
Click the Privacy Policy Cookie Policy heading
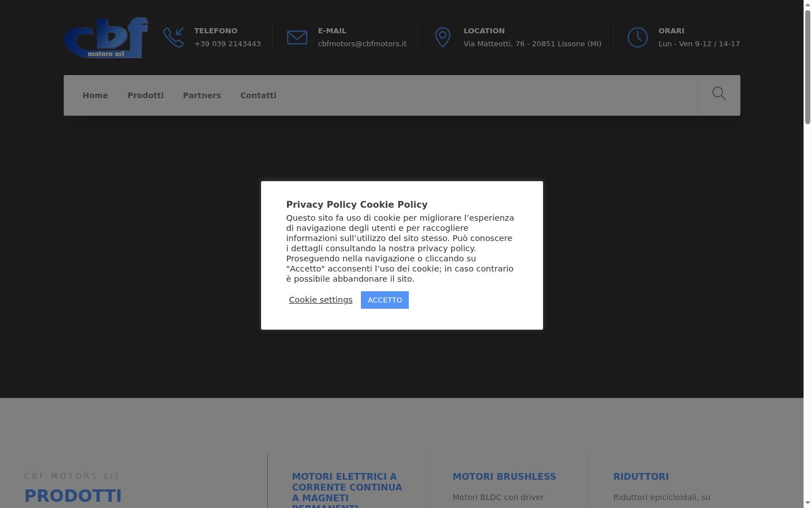point(357,204)
